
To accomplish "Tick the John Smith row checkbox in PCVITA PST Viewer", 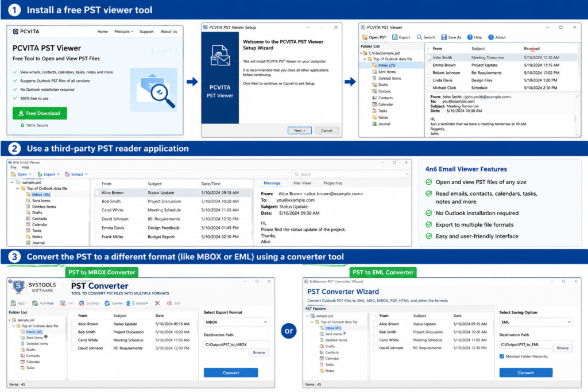I will pyautogui.click(x=428, y=58).
